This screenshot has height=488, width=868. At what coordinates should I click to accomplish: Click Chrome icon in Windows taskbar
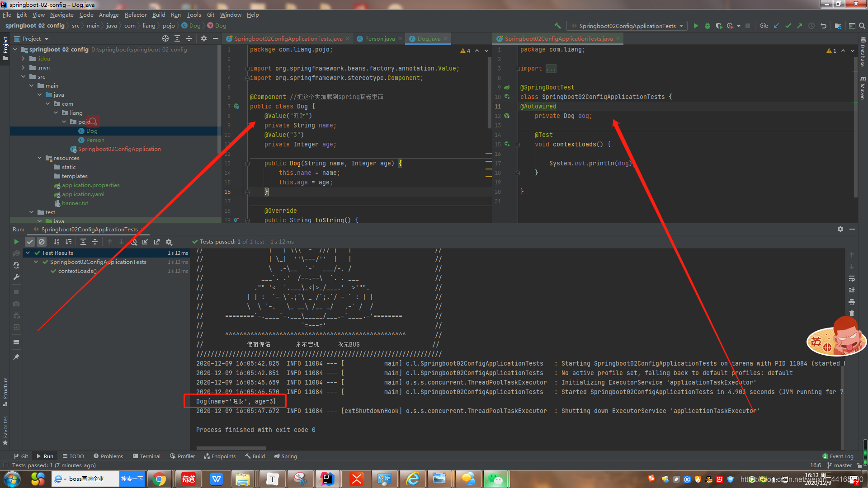(159, 479)
